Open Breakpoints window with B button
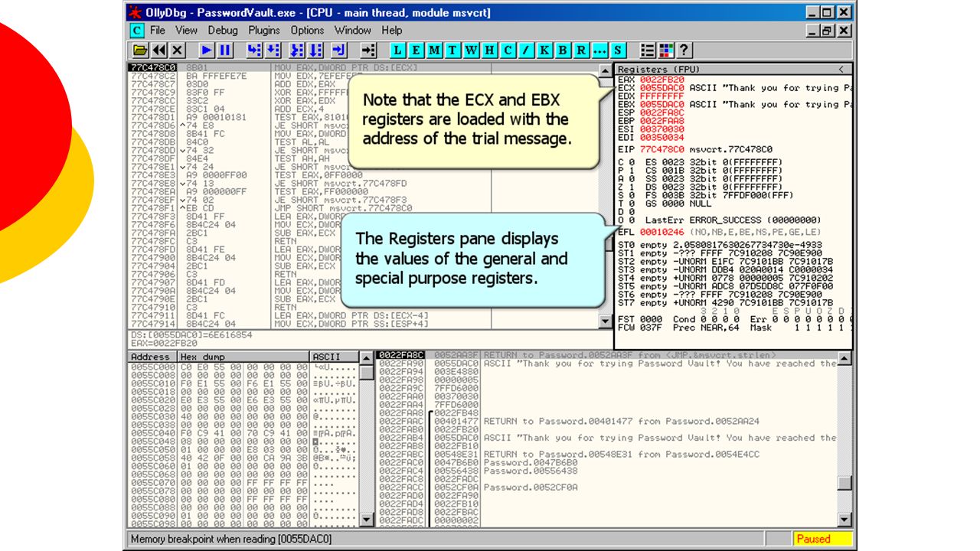The image size is (980, 551). click(x=563, y=51)
